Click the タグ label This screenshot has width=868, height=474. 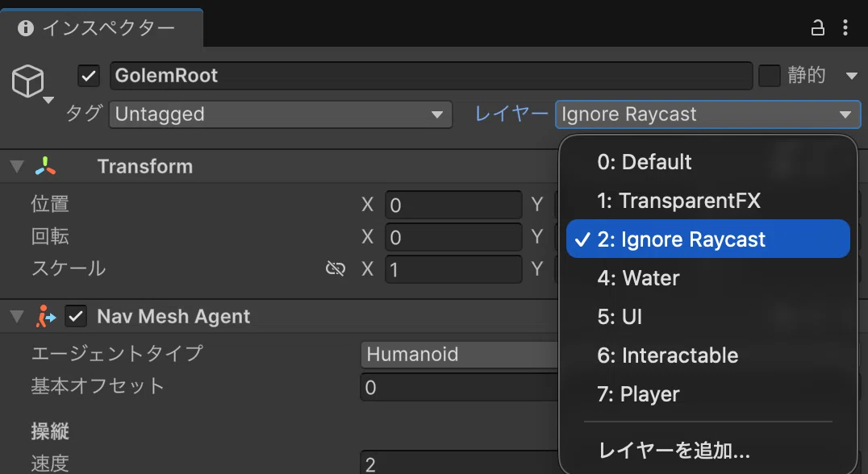coord(84,114)
